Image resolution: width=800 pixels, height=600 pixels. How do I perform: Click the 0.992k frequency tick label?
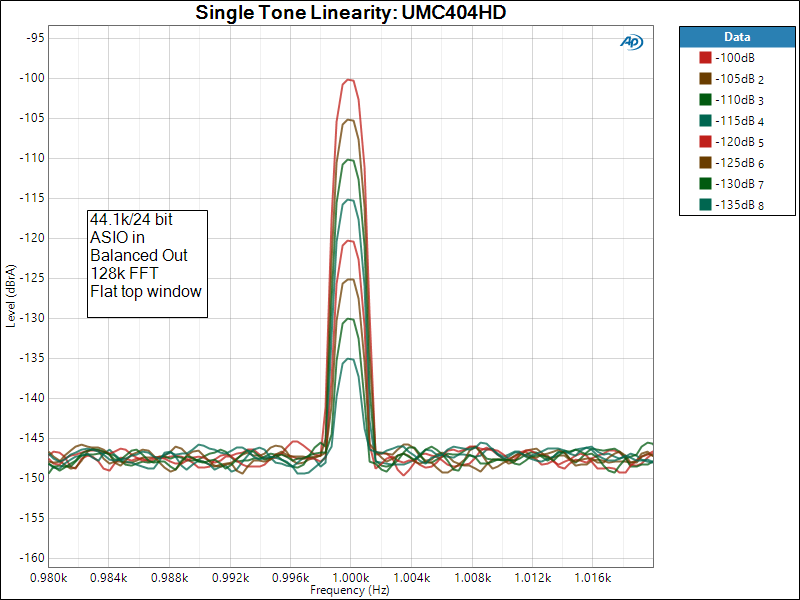click(x=230, y=578)
